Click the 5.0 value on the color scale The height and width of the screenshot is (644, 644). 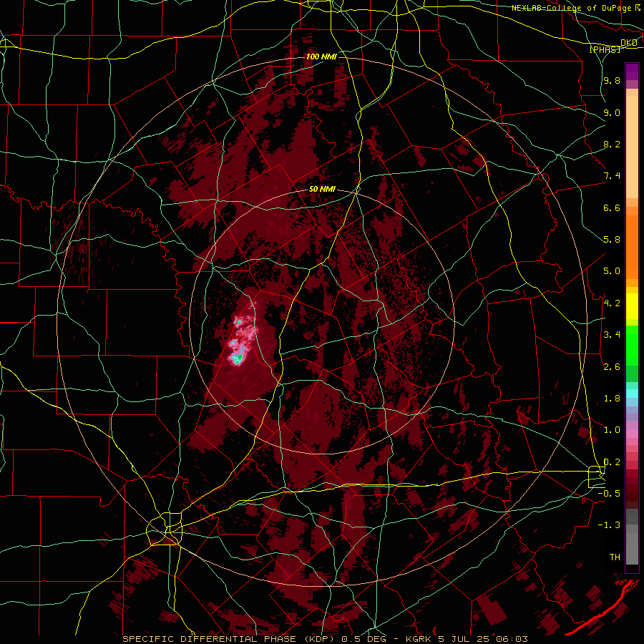(x=612, y=271)
